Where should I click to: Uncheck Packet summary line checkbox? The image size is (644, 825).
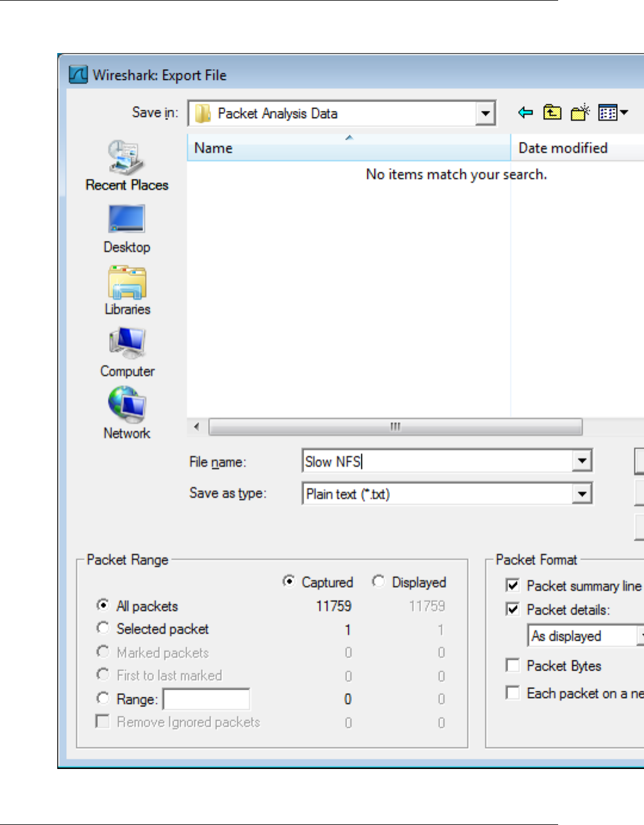512,585
